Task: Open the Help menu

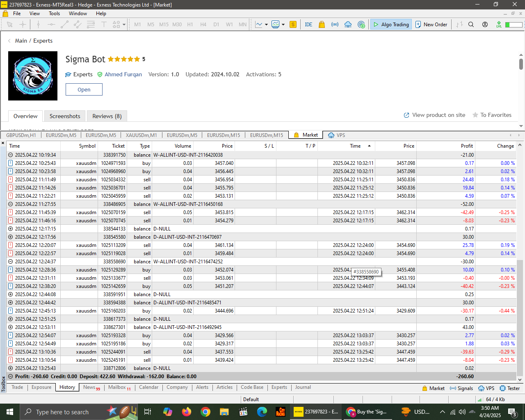Action: (x=101, y=14)
